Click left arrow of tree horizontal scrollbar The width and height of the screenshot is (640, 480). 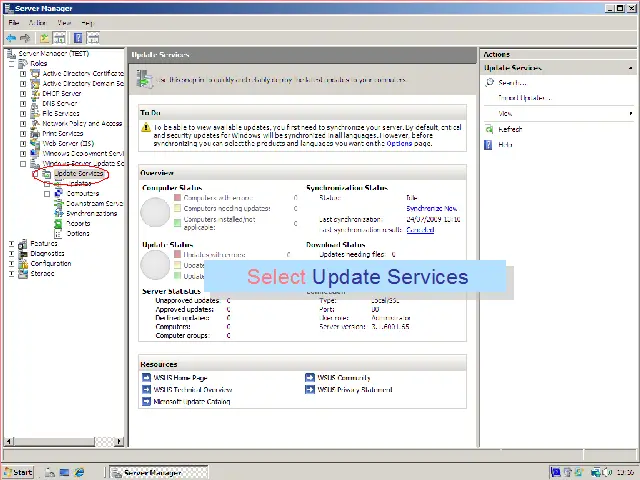coord(9,441)
